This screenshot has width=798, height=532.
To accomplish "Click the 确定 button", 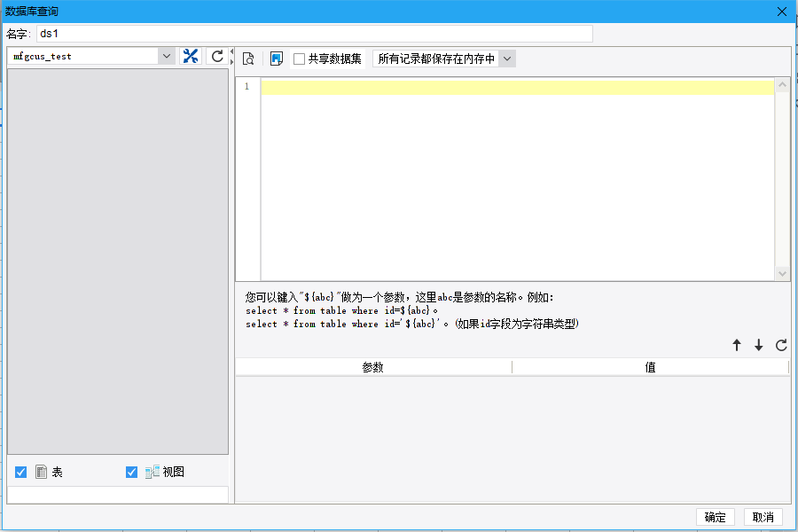I will 715,517.
